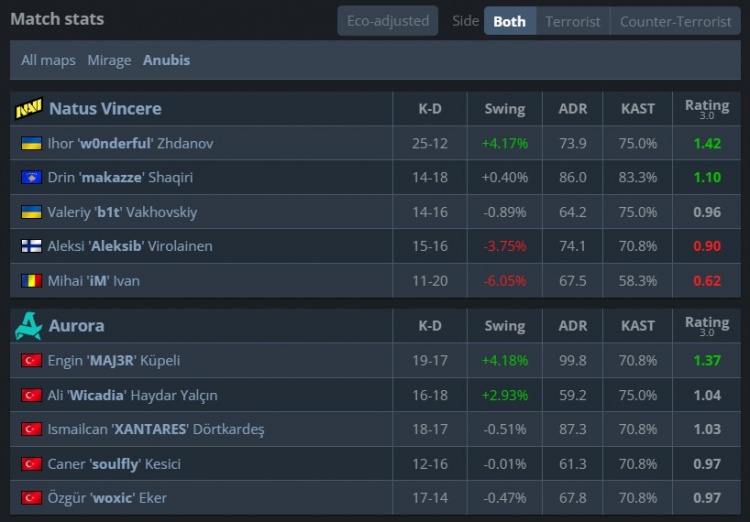The height and width of the screenshot is (522, 750).
Task: Click the Natus Vincere team logo
Action: pyautogui.click(x=29, y=109)
